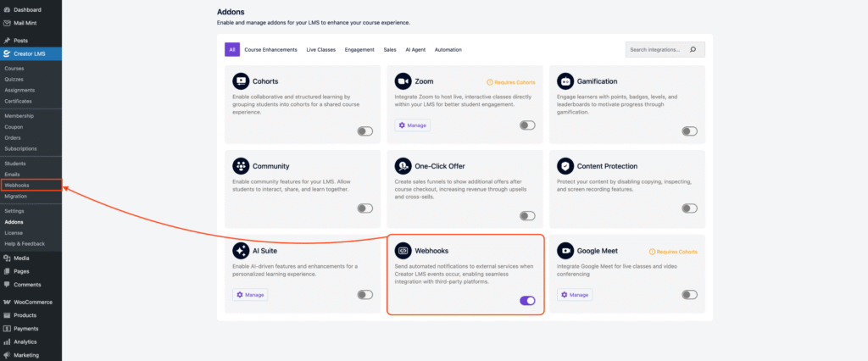Viewport: 868px width, 361px height.
Task: Switch to Course Enhancements tab
Action: [x=270, y=50]
